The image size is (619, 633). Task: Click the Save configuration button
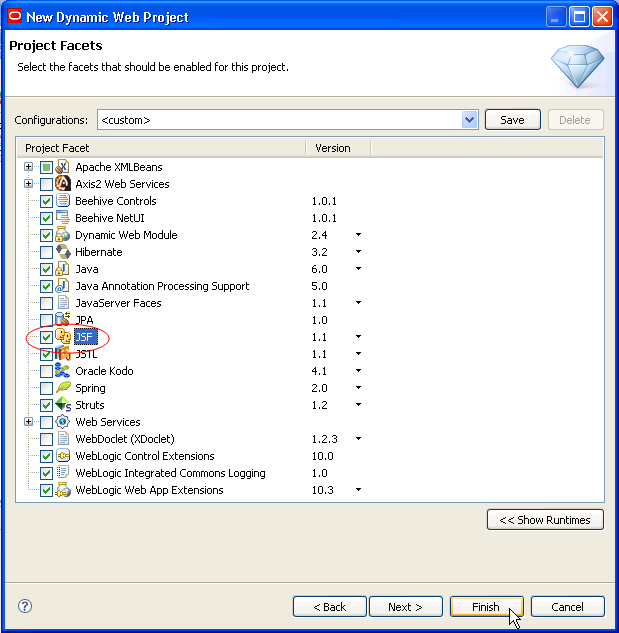pyautogui.click(x=512, y=119)
